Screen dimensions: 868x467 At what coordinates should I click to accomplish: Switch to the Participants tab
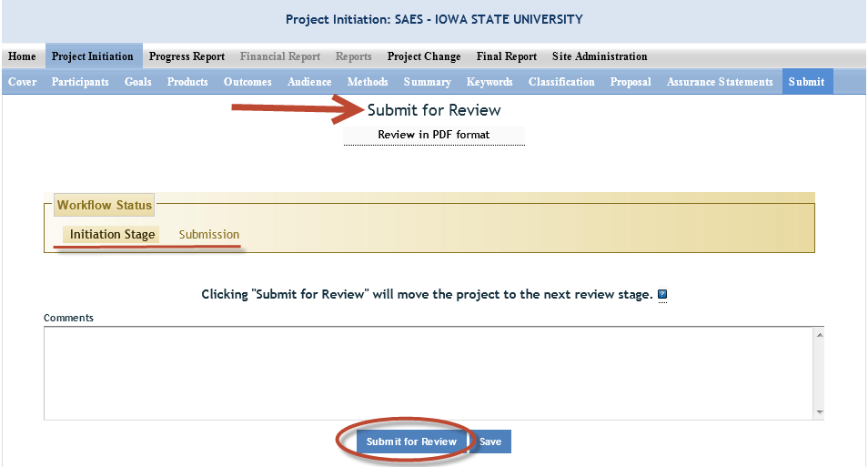(x=80, y=82)
